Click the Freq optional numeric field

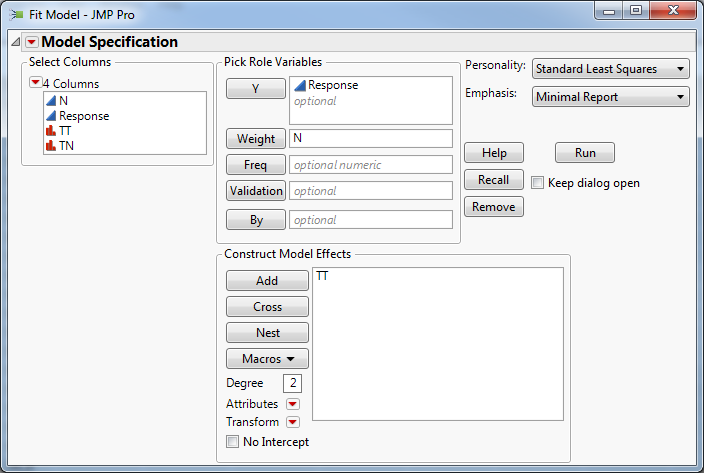(371, 165)
